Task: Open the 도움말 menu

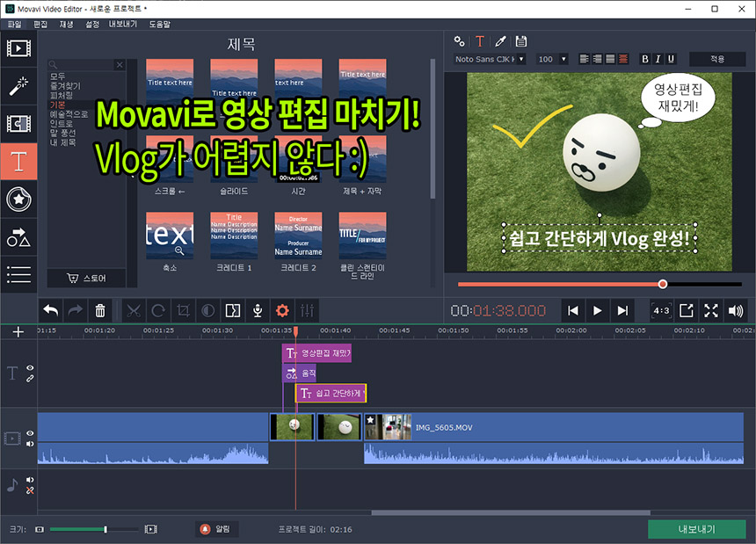Action: point(160,24)
